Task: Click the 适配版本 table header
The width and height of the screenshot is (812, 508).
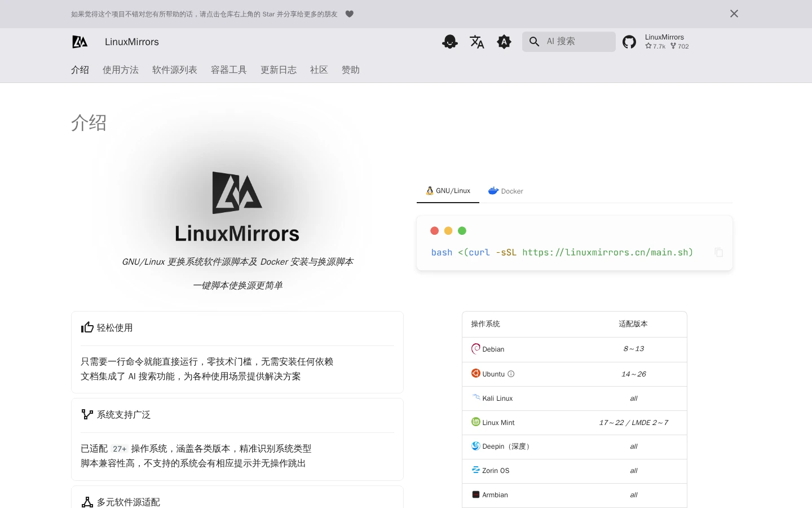Action: (633, 324)
